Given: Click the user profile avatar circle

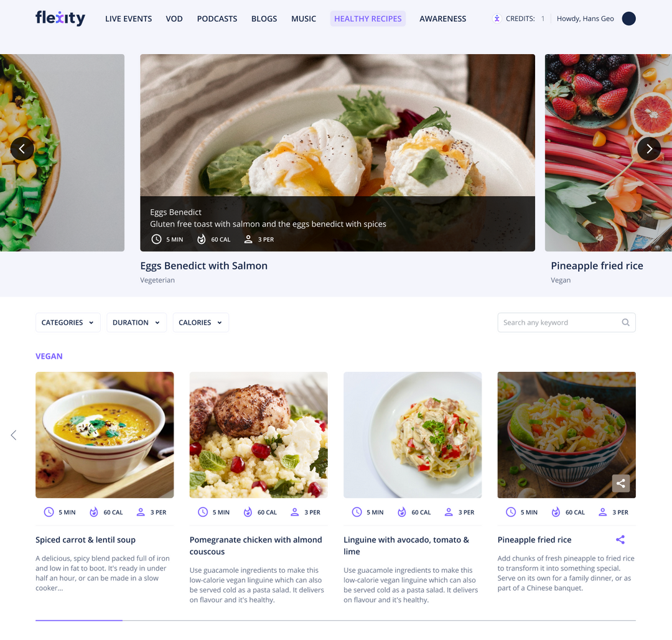Looking at the screenshot, I should 628,19.
